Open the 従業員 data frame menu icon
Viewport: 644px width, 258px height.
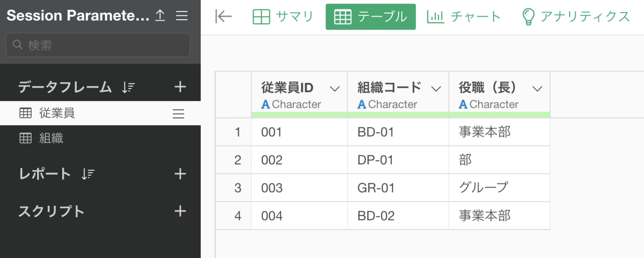click(x=178, y=113)
